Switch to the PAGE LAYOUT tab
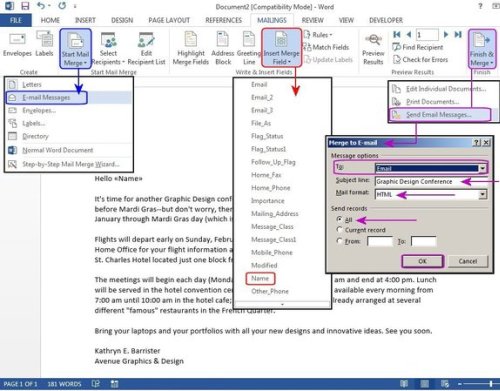Viewport: 500px width, 391px height. [169, 20]
